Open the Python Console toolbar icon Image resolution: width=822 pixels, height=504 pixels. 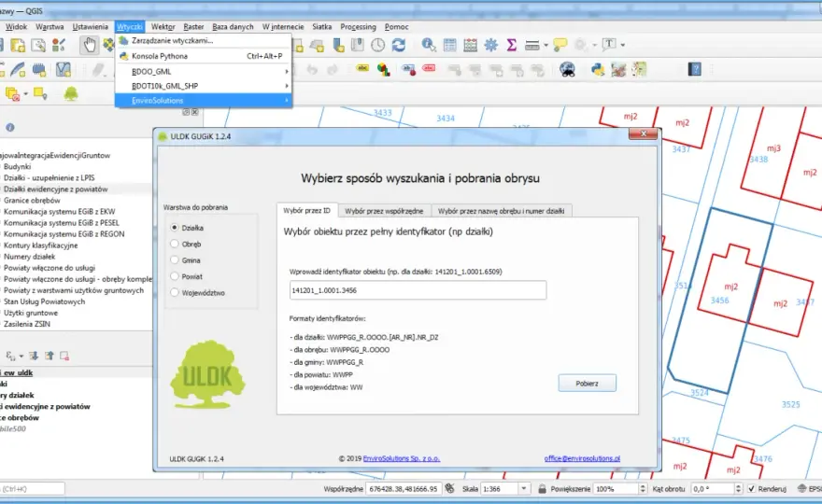[598, 69]
